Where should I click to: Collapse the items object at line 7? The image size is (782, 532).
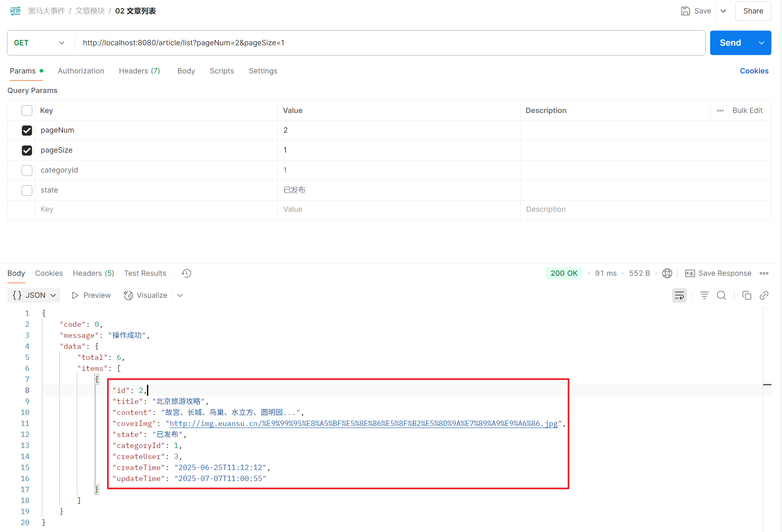(97, 379)
